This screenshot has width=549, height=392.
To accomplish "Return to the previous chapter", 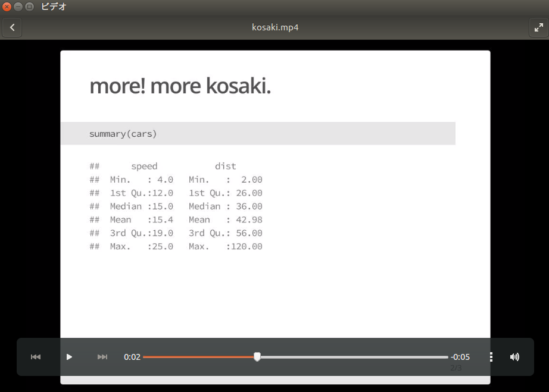I will click(36, 357).
